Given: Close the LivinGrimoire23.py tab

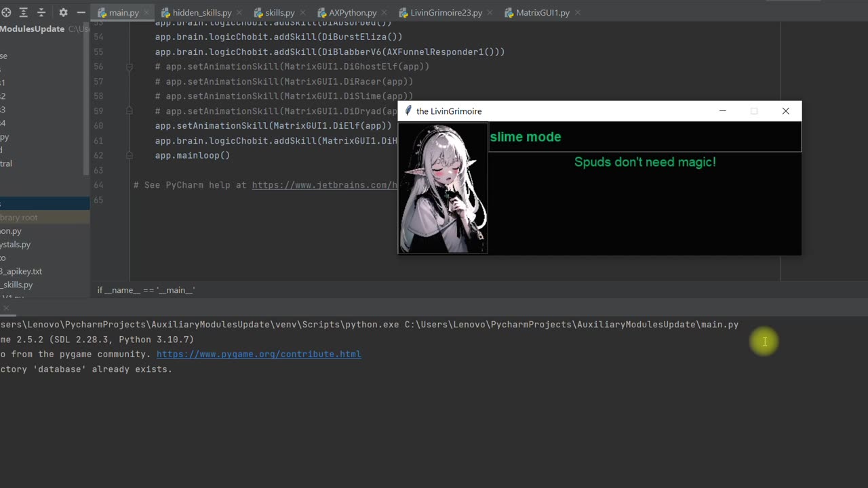Looking at the screenshot, I should pyautogui.click(x=490, y=13).
